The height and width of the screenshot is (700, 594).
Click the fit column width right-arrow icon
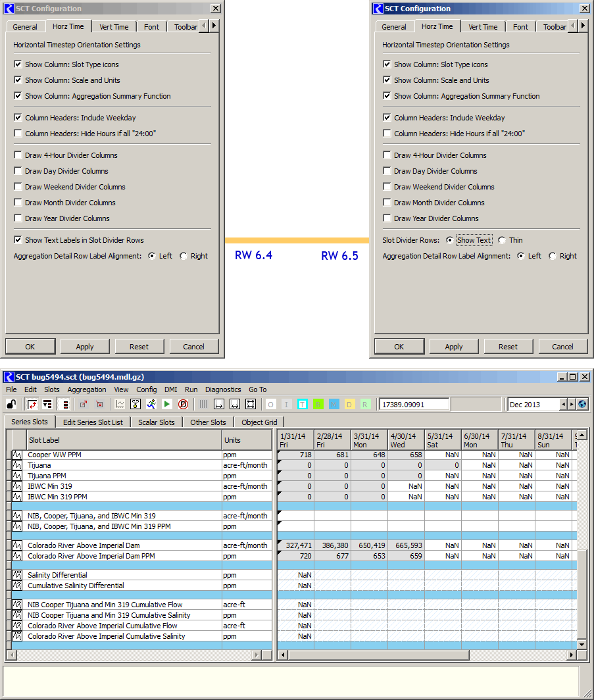[x=219, y=405]
